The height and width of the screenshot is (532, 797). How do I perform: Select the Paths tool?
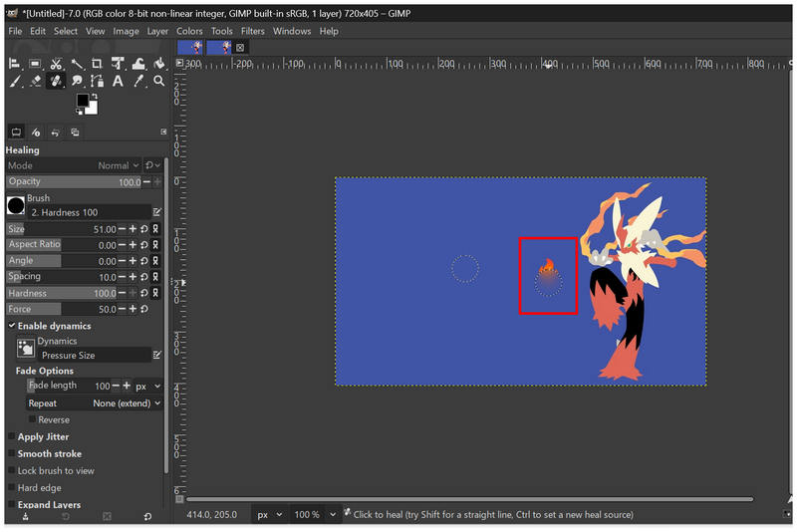(97, 81)
